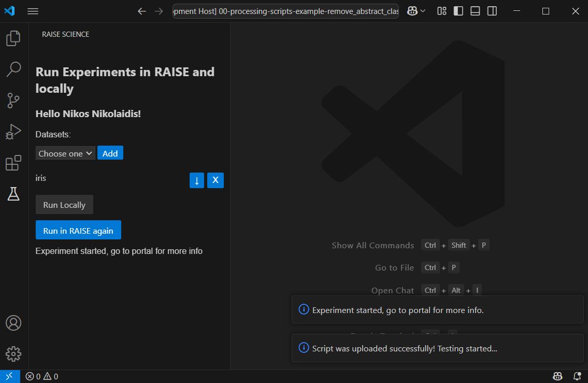Open remote window indicator in status bar

pos(10,376)
